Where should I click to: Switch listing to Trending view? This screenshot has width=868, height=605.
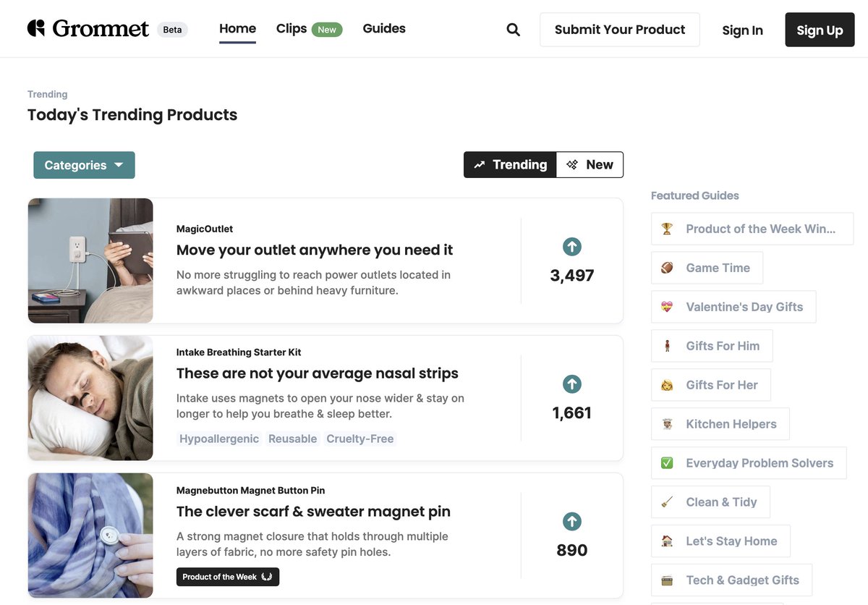click(x=510, y=164)
